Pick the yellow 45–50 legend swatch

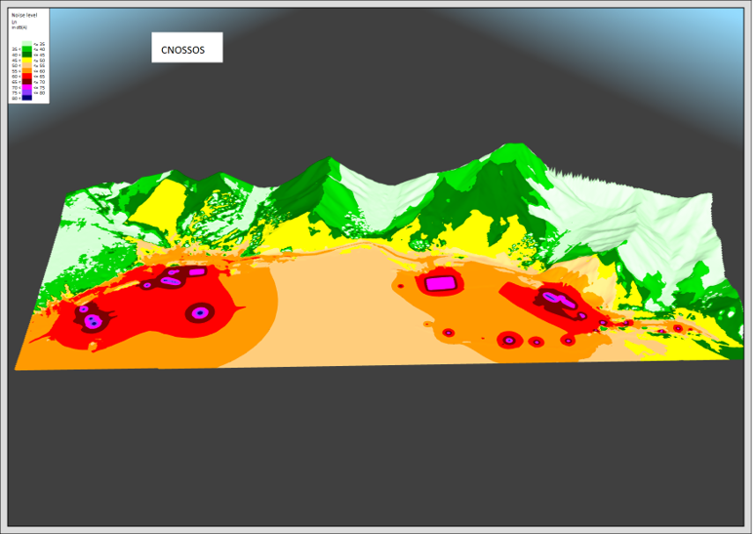click(26, 60)
